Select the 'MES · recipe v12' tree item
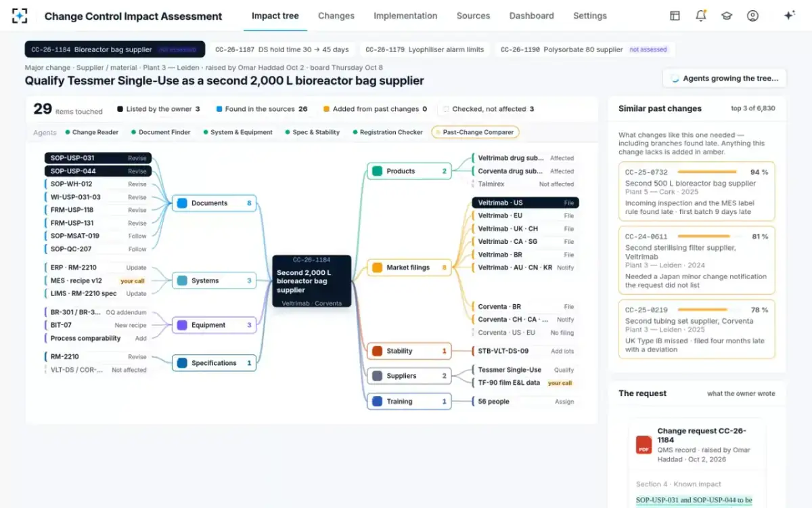This screenshot has width=812, height=508. (x=99, y=280)
